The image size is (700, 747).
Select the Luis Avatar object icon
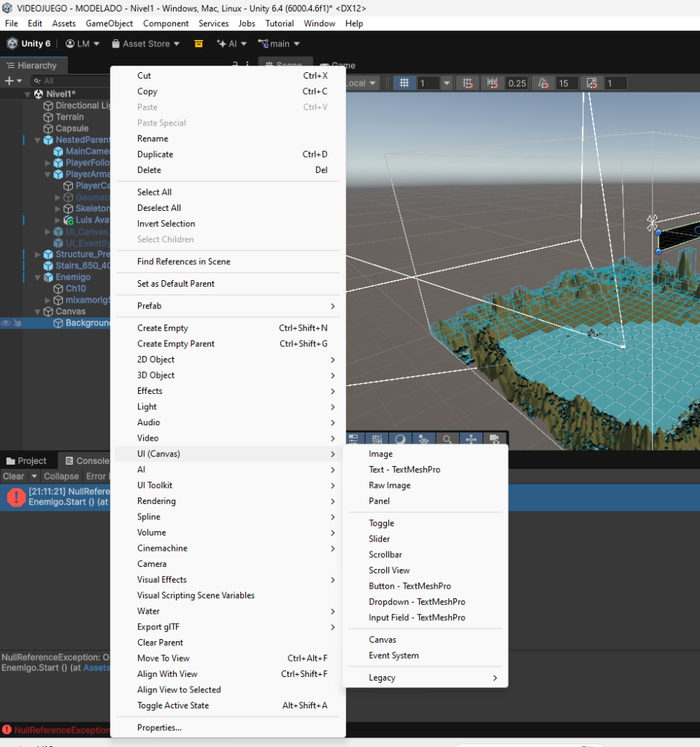pos(68,220)
